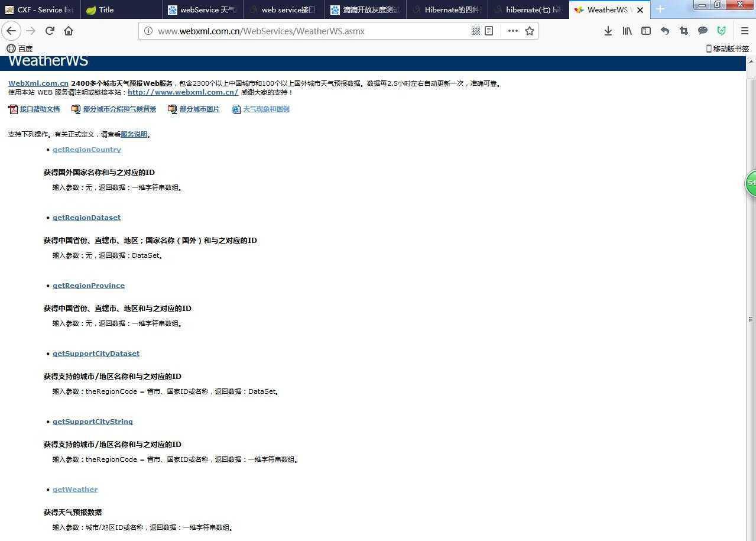
Task: Click the forward navigation arrow
Action: tap(31, 31)
